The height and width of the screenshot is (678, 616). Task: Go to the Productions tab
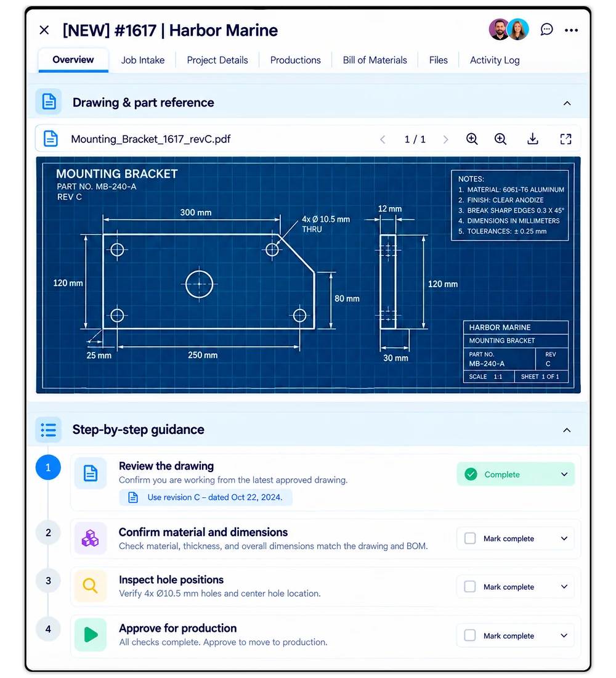pyautogui.click(x=295, y=60)
